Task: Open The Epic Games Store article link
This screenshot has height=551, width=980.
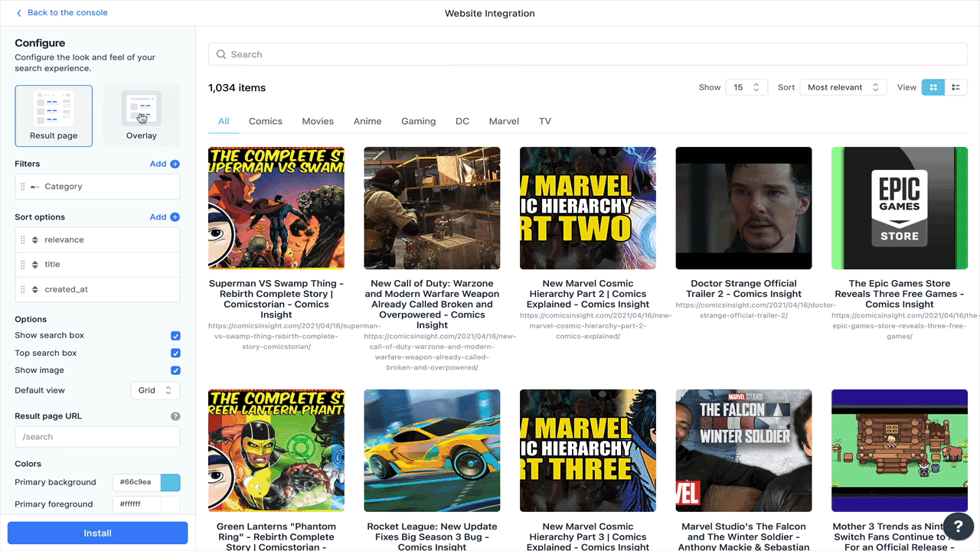Action: (900, 294)
